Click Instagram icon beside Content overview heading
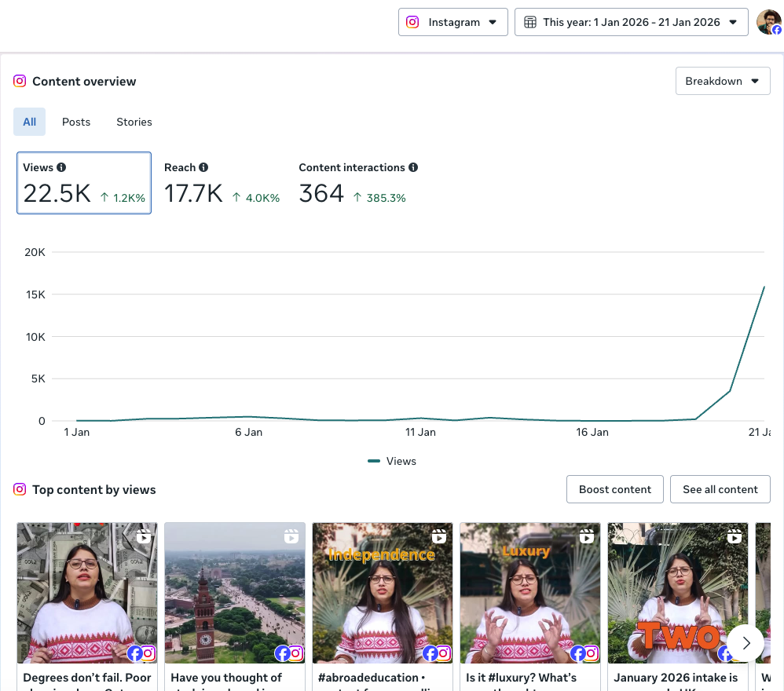The height and width of the screenshot is (691, 784). (x=20, y=81)
